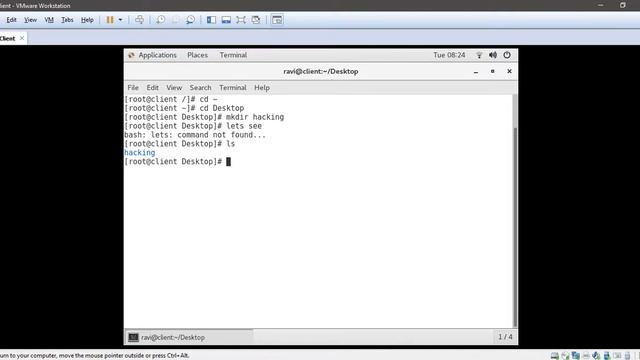Close the Client VM tab
Image resolution: width=640 pixels, height=360 pixels.
[22, 38]
